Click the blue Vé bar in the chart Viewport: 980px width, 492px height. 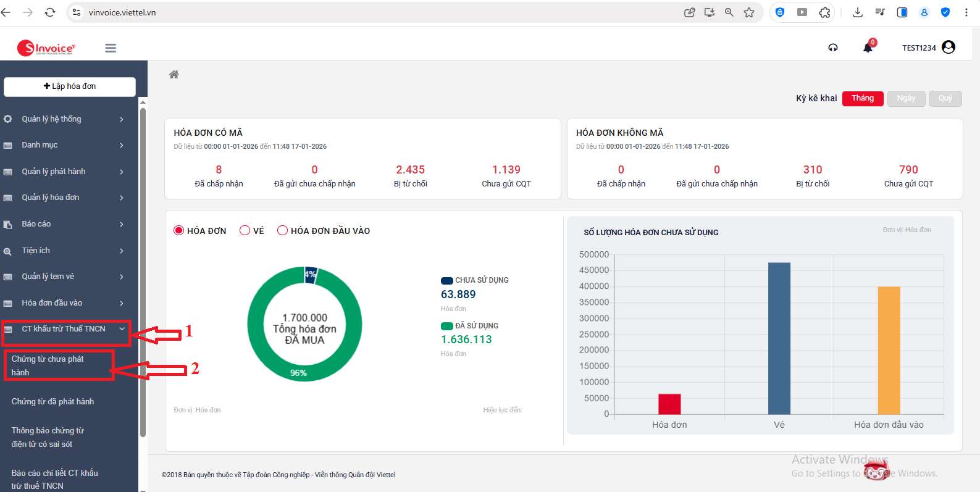tap(779, 338)
